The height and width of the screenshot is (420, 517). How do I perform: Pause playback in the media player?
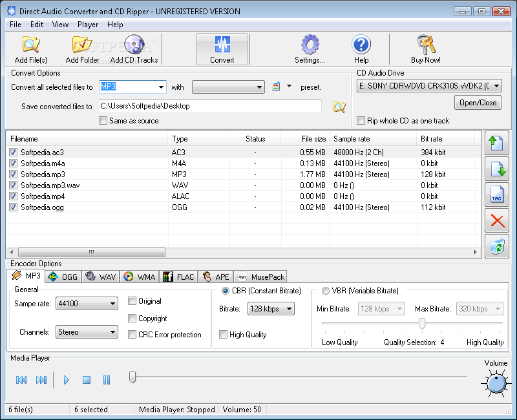[x=106, y=380]
